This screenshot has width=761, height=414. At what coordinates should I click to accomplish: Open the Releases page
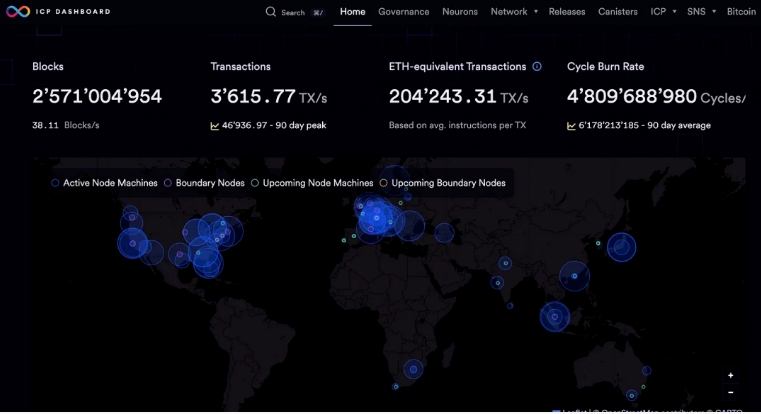tap(567, 12)
